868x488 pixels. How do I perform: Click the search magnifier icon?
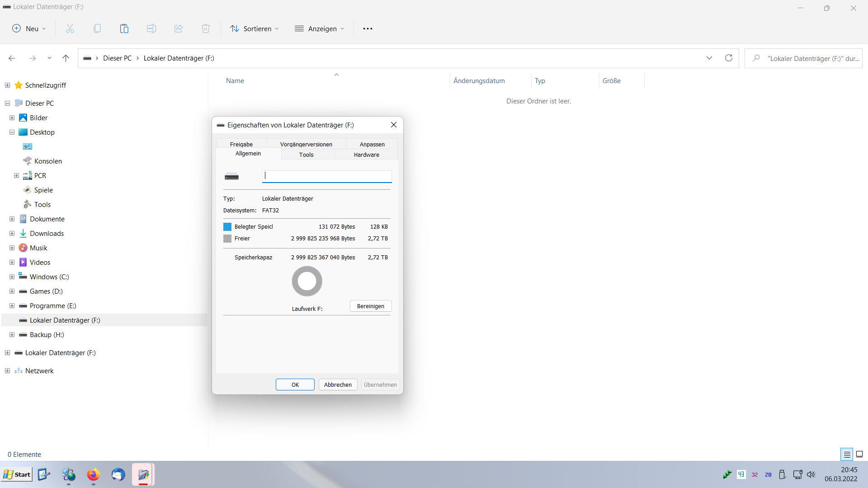756,58
